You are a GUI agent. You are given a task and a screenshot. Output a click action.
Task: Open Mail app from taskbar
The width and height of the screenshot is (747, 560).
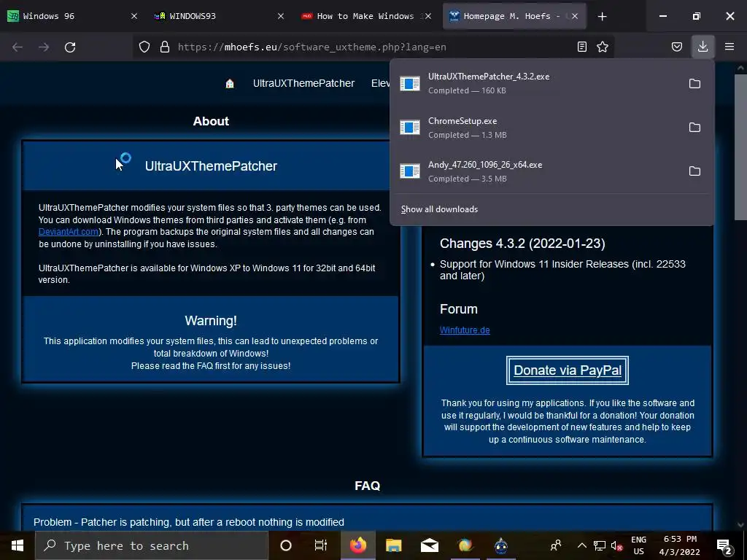(429, 545)
